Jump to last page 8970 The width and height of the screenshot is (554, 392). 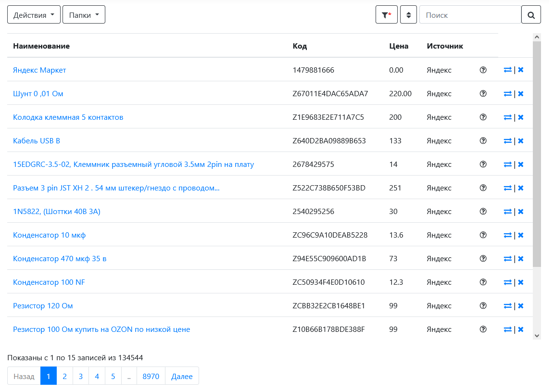click(x=151, y=376)
